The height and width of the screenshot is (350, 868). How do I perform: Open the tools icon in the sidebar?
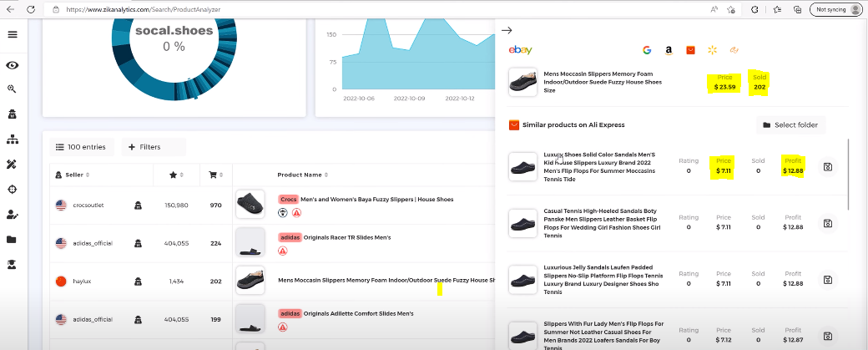(13, 164)
